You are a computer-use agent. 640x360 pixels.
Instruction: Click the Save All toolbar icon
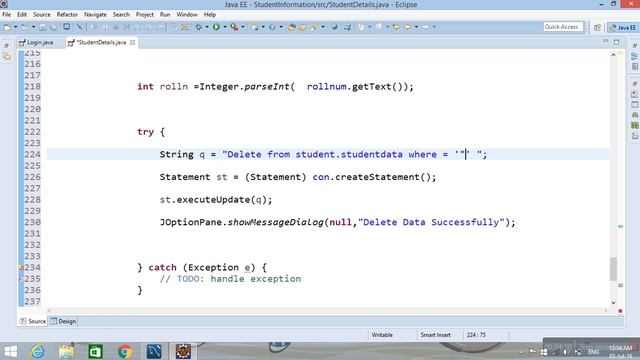(53, 27)
